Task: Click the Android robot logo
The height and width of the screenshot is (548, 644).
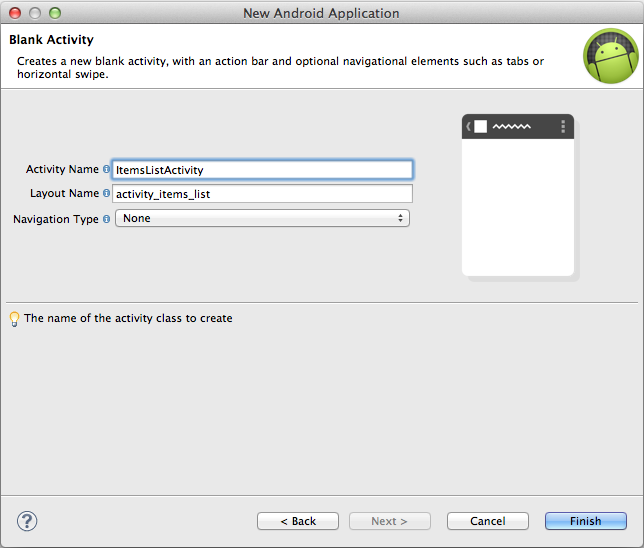Action: point(611,56)
